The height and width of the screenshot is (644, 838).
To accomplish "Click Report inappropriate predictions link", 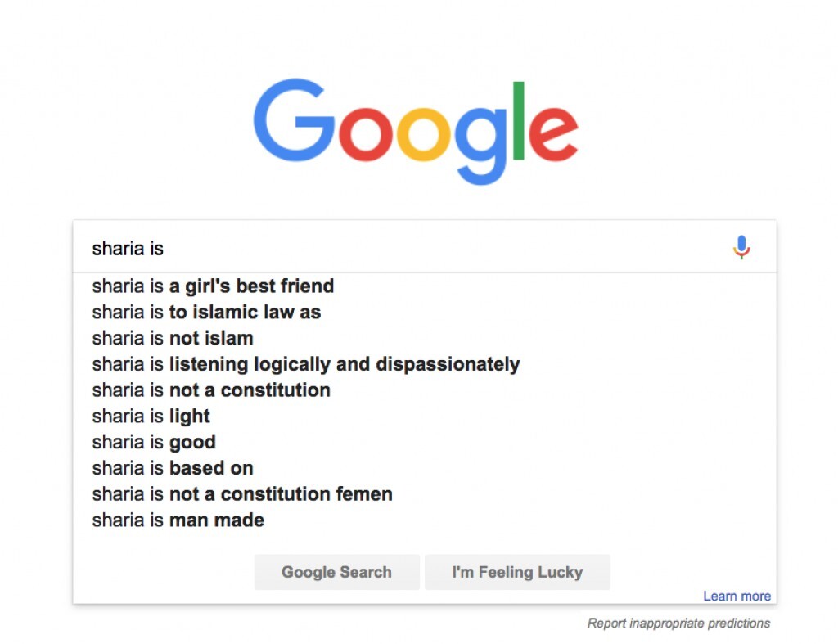I will [x=678, y=624].
